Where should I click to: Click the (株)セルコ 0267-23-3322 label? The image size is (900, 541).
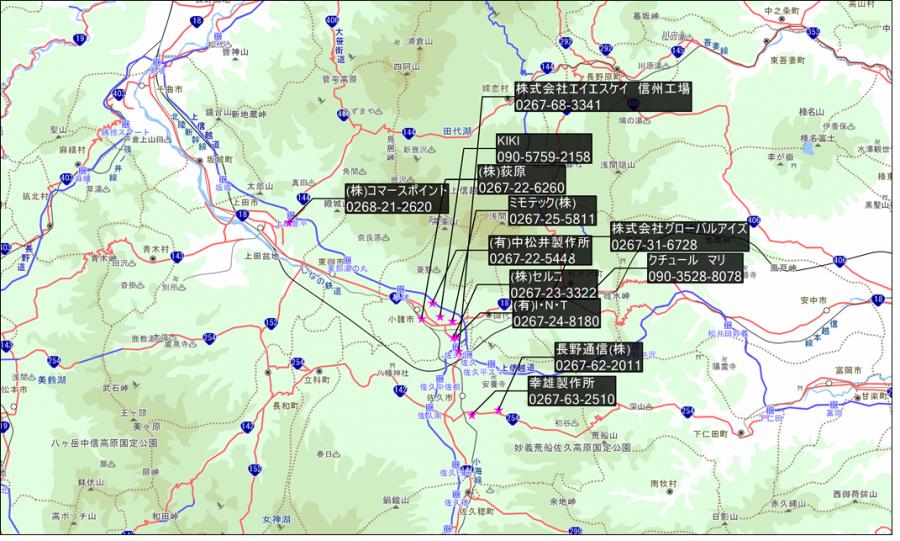click(553, 285)
